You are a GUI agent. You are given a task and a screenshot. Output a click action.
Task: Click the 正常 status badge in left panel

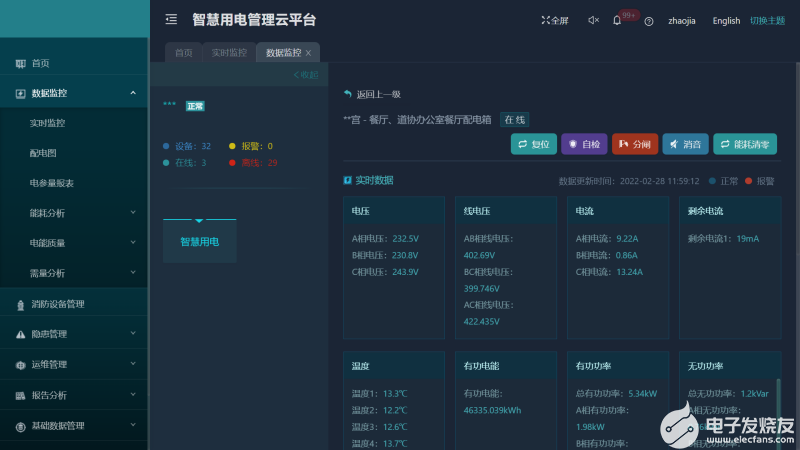(x=195, y=106)
